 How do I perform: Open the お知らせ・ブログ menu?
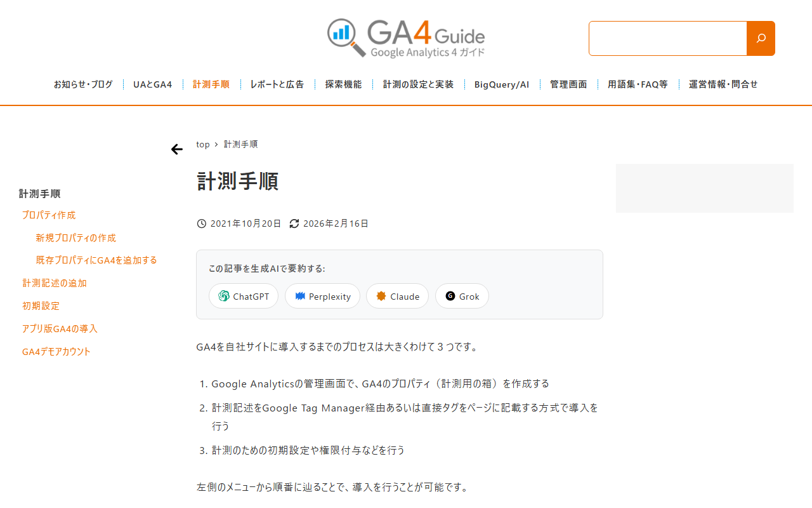coord(83,84)
